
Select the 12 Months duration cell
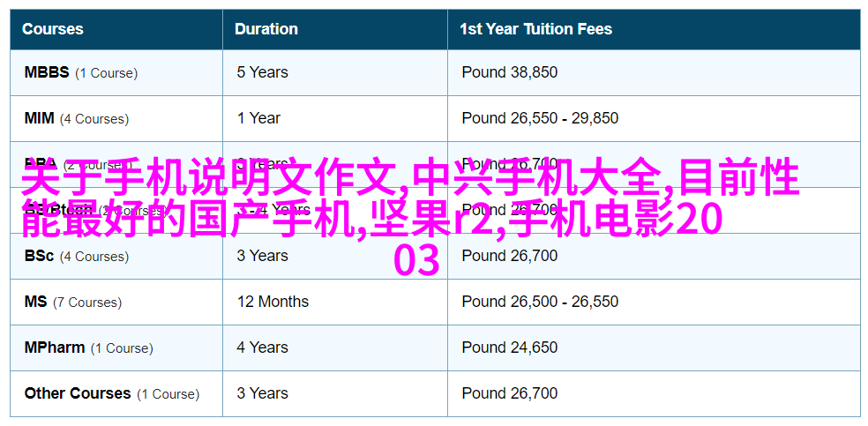pyautogui.click(x=273, y=302)
